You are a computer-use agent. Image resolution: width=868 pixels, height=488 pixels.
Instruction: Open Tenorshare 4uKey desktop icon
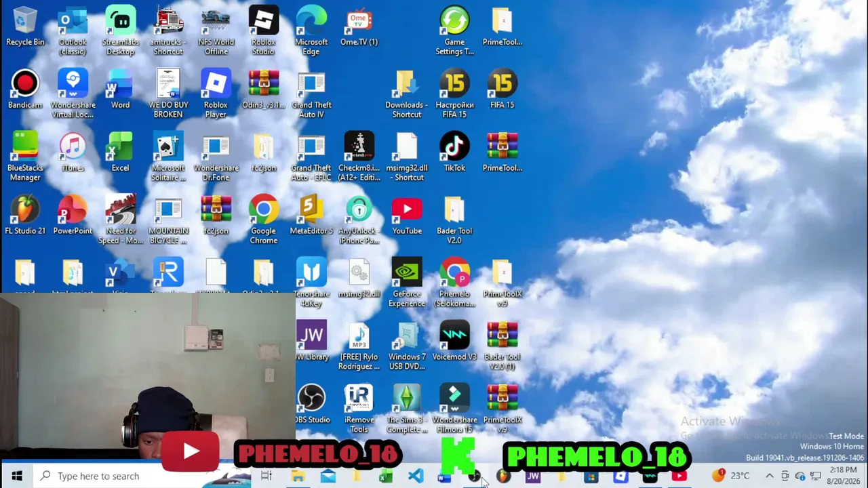tap(311, 284)
